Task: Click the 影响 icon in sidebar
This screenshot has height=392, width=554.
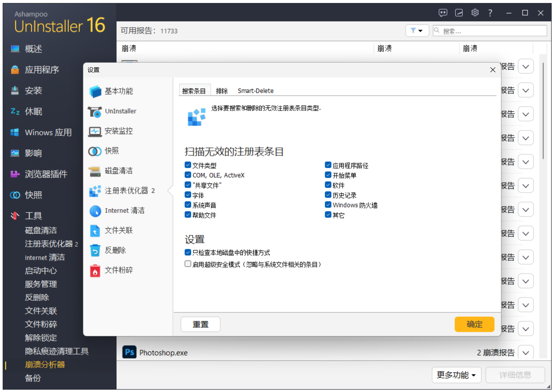Action: coord(15,153)
